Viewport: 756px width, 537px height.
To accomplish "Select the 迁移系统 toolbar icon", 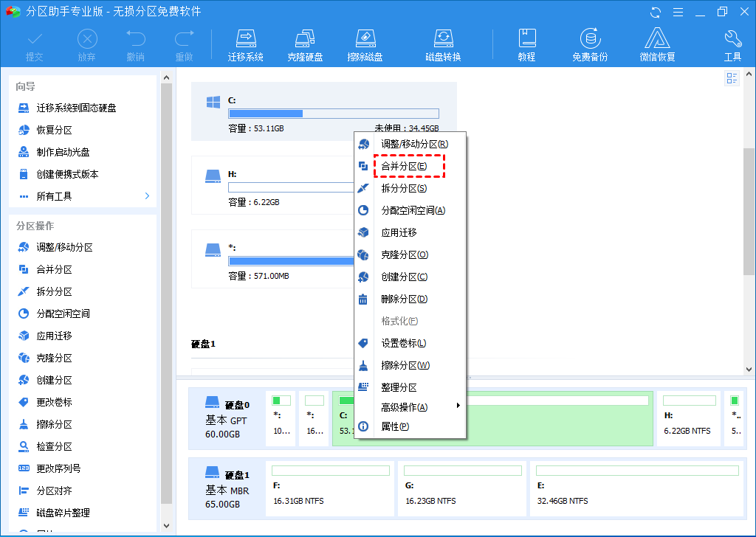I will (x=246, y=43).
